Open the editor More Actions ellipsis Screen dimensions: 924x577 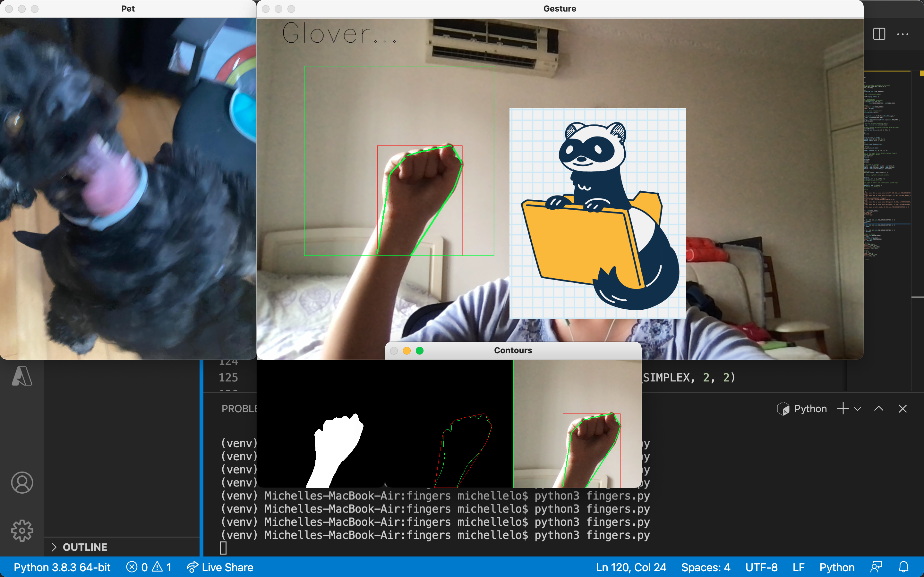tap(903, 34)
